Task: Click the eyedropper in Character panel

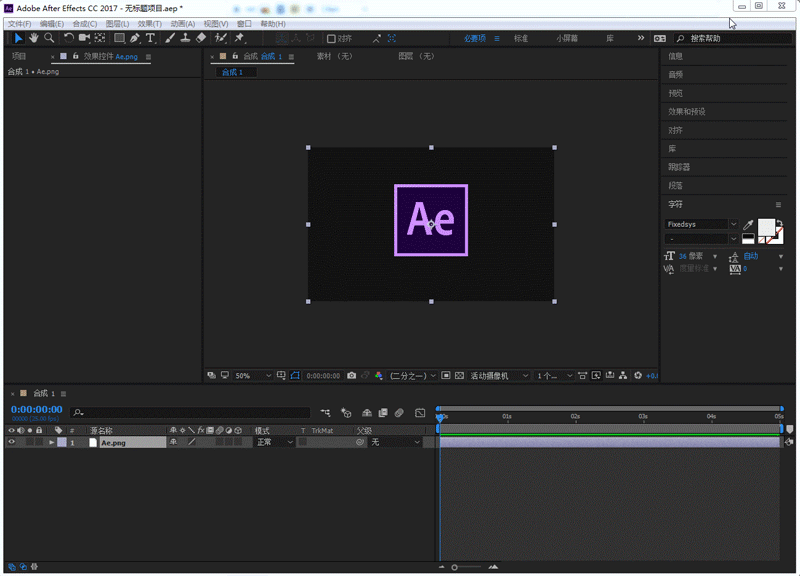Action: point(748,225)
